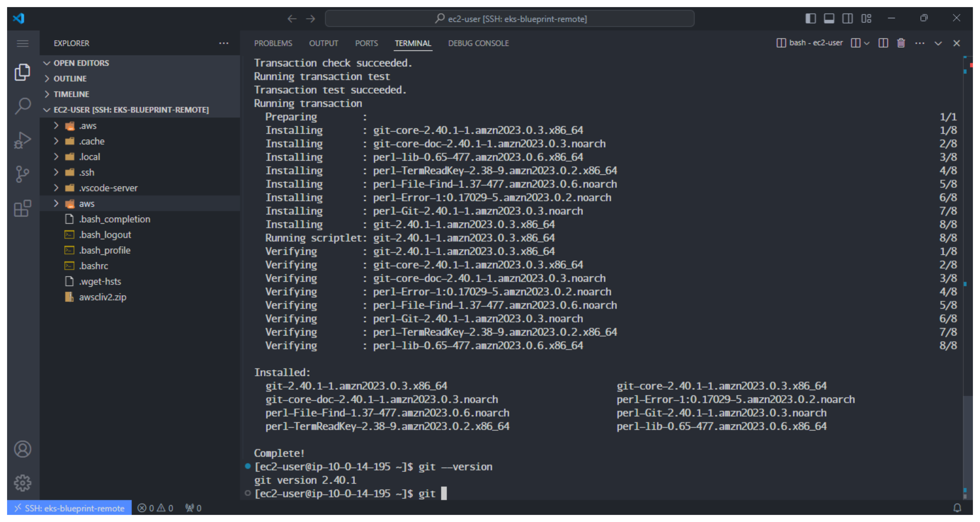The image size is (980, 522).
Task: Expand the aws folder
Action: 140,204
